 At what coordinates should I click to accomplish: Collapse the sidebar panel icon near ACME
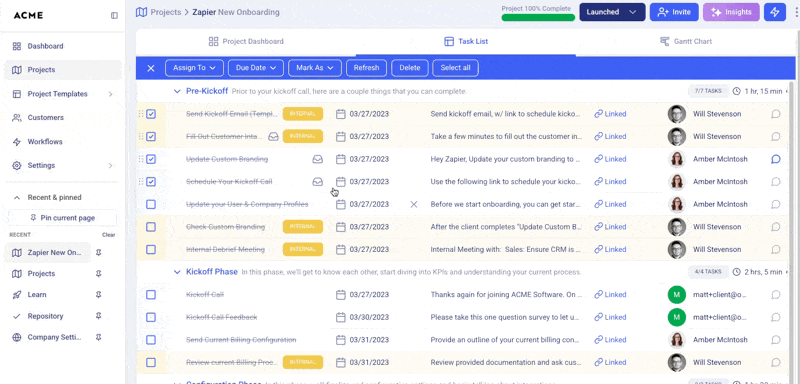pyautogui.click(x=114, y=15)
